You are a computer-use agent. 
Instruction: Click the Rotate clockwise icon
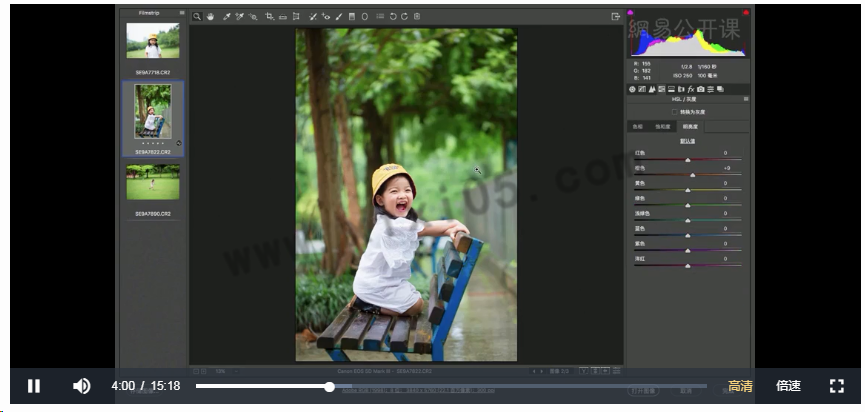click(404, 17)
